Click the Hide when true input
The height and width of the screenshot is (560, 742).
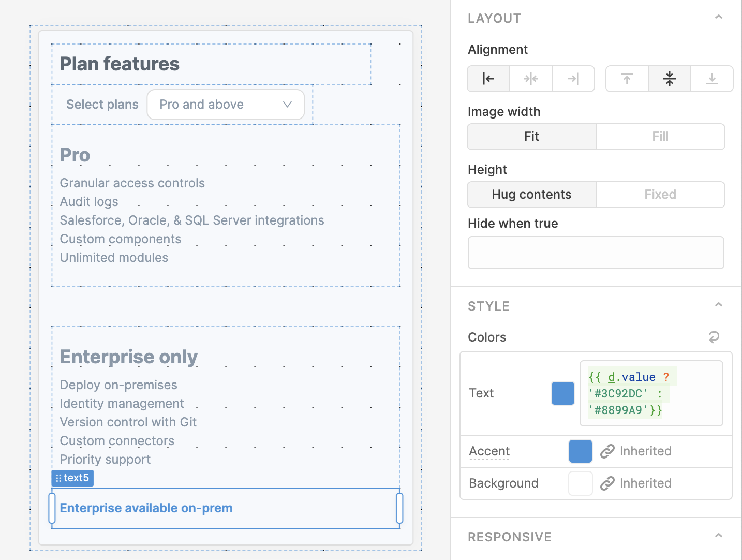[x=596, y=253]
